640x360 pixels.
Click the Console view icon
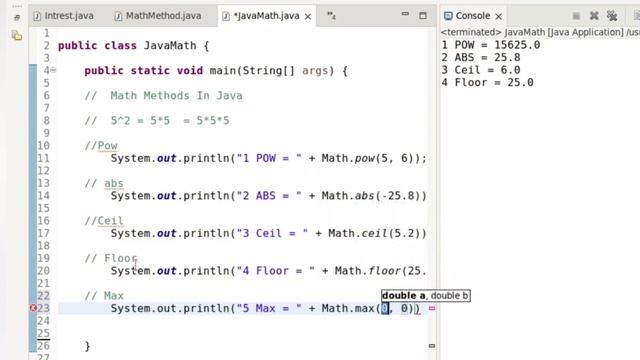tap(448, 16)
